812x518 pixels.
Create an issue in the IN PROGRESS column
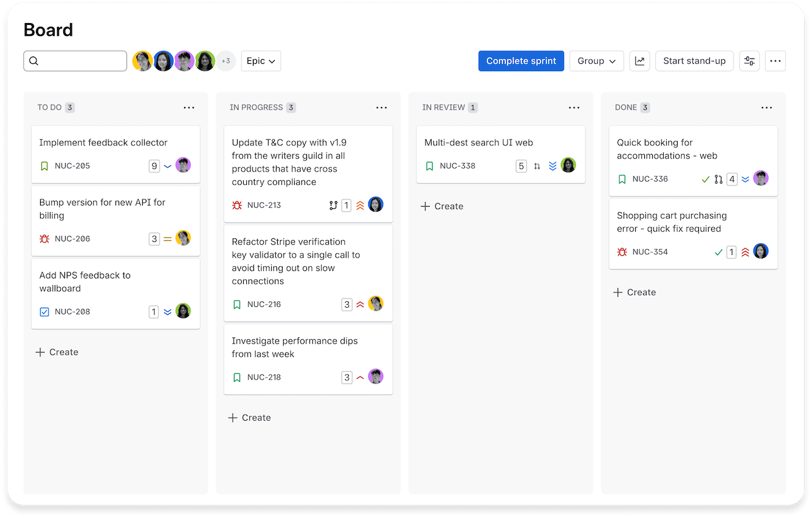[x=249, y=418]
